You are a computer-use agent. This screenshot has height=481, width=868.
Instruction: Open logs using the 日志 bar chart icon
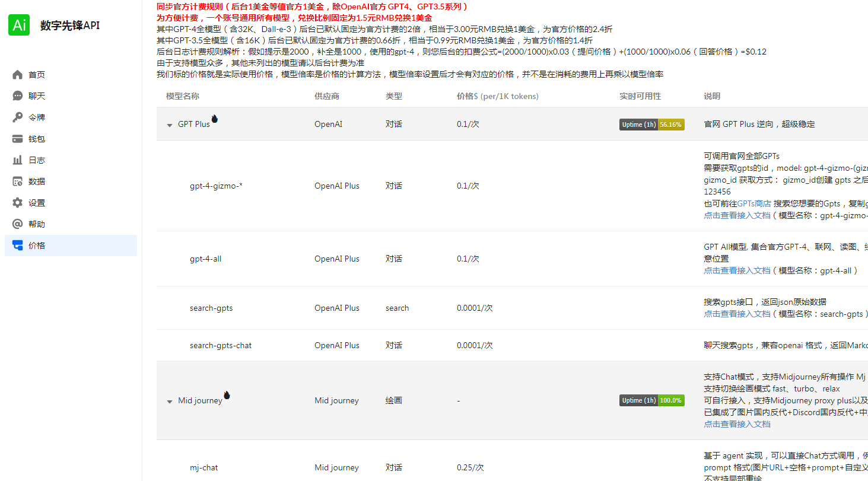[x=18, y=160]
